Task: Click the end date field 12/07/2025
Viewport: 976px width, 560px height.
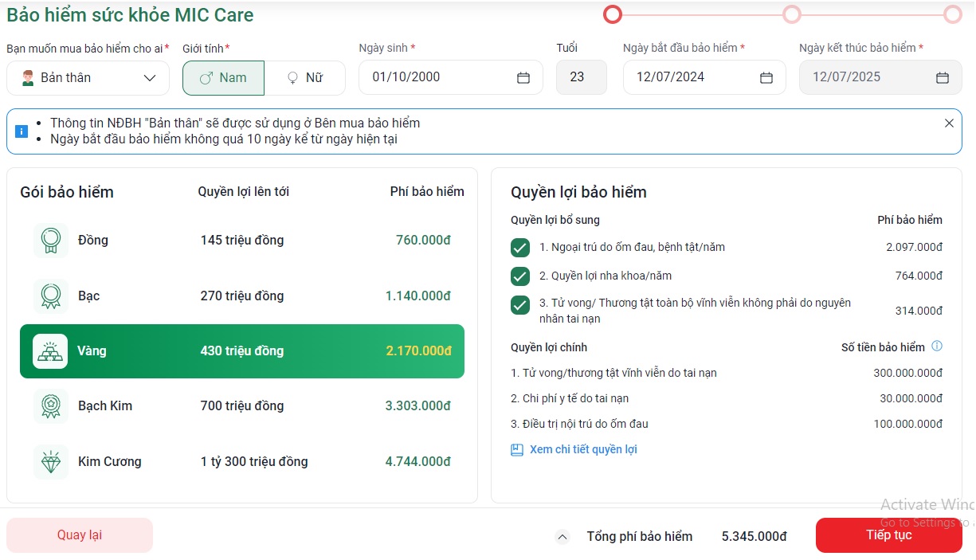Action: 880,78
